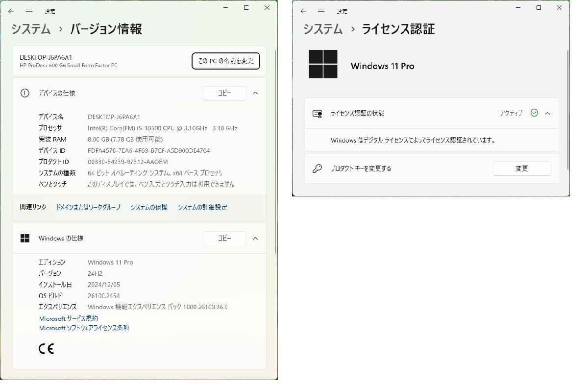Image resolution: width=588 pixels, height=385 pixels.
Task: Select processor value Intel(R) Core(TM) i5-10500
Action: pyautogui.click(x=163, y=128)
